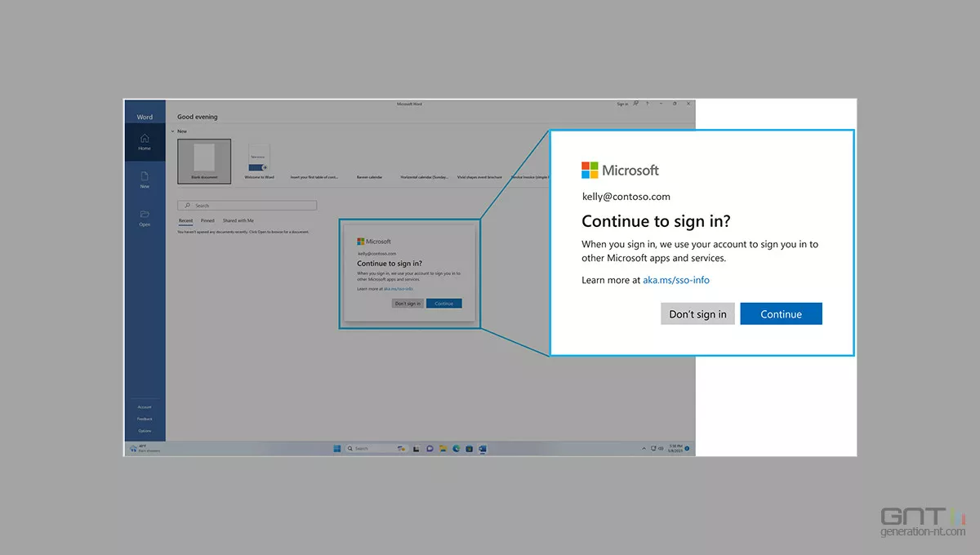This screenshot has width=980, height=555.
Task: Collapse the New templates section
Action: pos(172,131)
